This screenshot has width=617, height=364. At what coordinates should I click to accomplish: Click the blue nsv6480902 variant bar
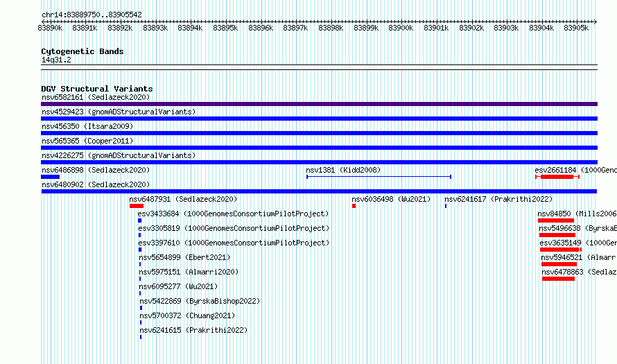pyautogui.click(x=319, y=191)
